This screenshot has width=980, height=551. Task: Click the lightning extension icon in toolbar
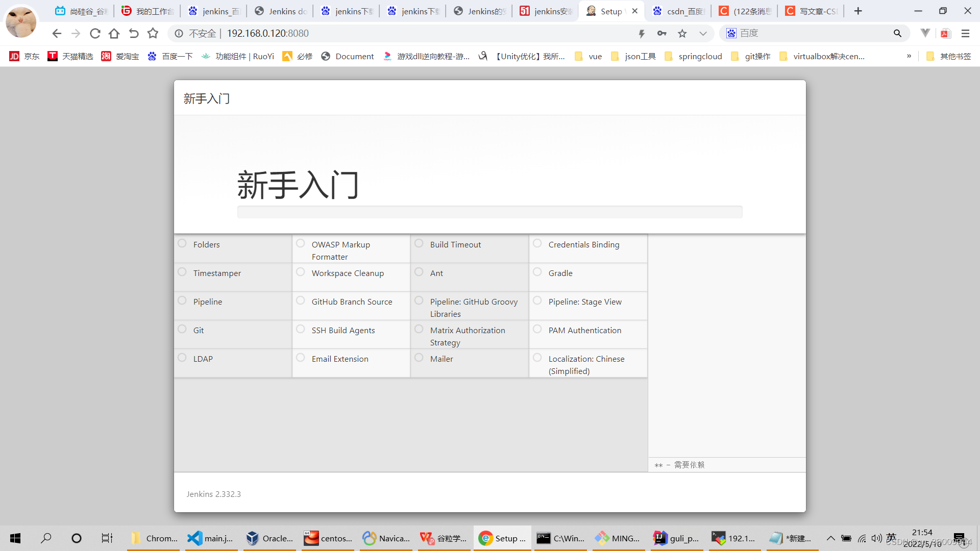(x=642, y=33)
